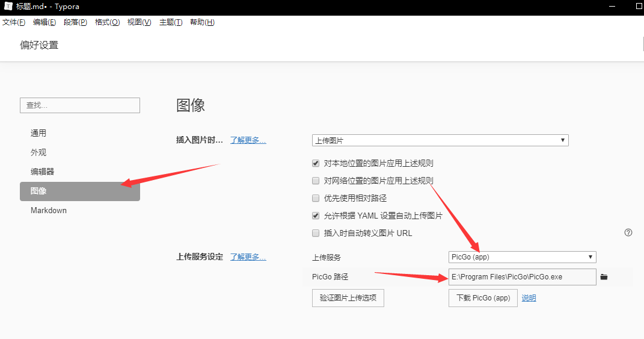Viewport: 644px width, 339px height.
Task: Open the 视图(V) menu
Action: pos(140,22)
